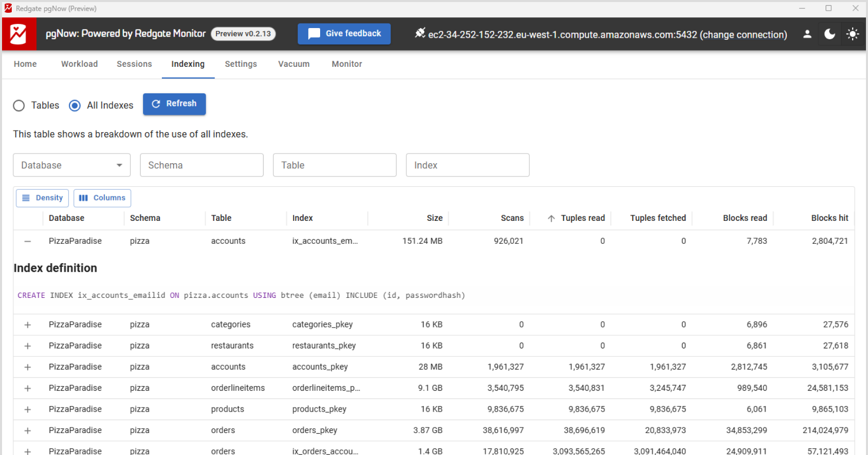Sort by the Scans column header
Viewport: 868px width, 455px height.
(x=512, y=218)
